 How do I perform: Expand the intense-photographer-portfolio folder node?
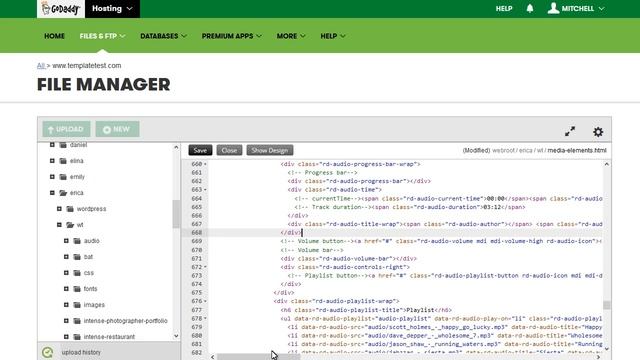[66, 321]
